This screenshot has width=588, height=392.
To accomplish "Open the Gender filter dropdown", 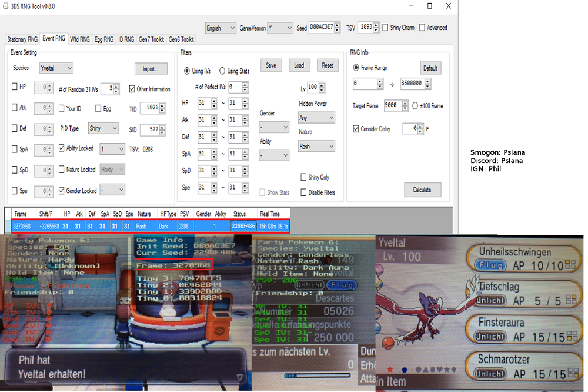I will pyautogui.click(x=274, y=127).
